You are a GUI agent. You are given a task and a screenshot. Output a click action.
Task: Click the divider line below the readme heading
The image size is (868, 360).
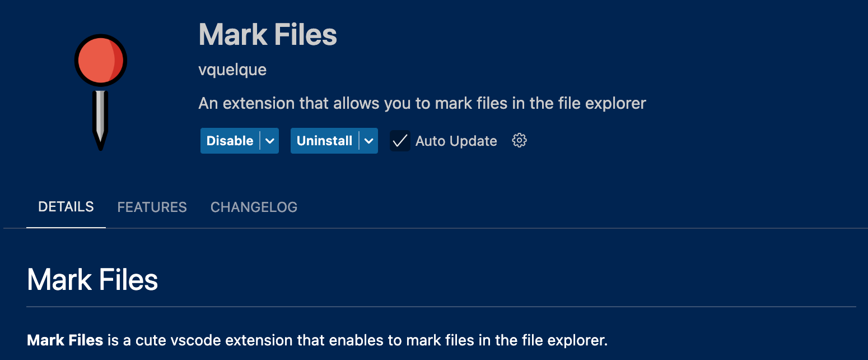coord(441,307)
